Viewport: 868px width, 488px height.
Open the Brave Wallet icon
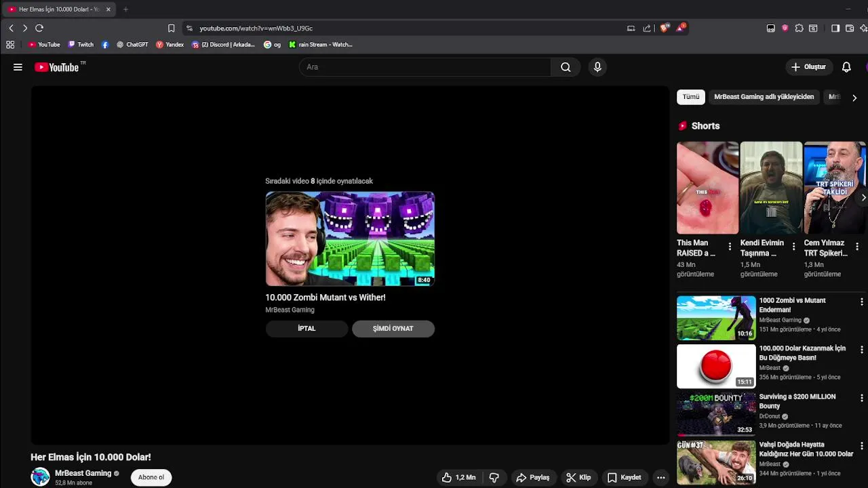(849, 28)
